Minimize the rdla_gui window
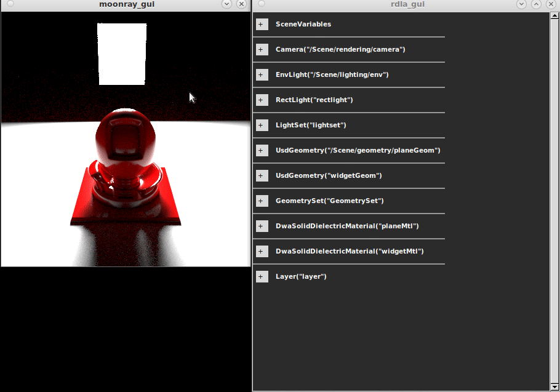 (521, 4)
